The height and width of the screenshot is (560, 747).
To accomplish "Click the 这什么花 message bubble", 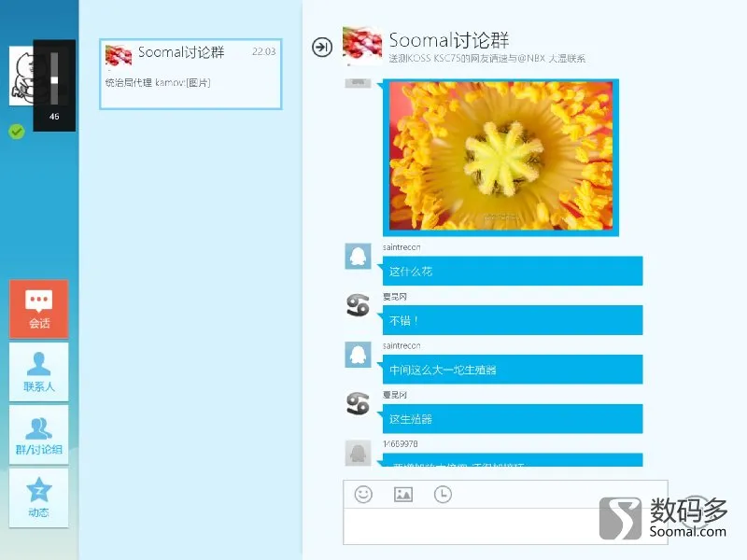I will click(x=513, y=271).
